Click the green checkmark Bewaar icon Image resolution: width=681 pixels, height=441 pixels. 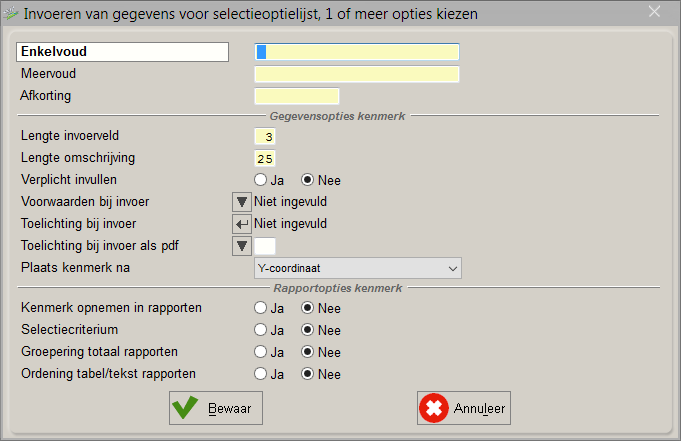[x=185, y=408]
